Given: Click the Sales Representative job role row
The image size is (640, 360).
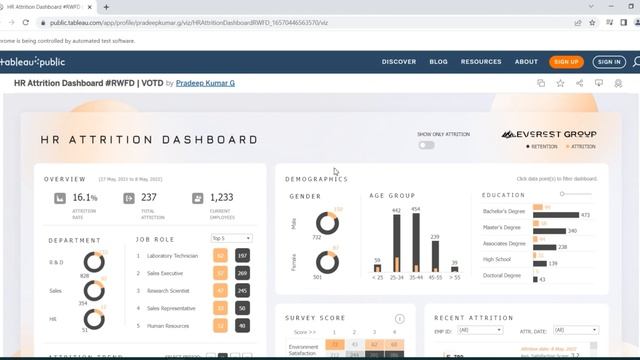Looking at the screenshot, I should coord(193,308).
